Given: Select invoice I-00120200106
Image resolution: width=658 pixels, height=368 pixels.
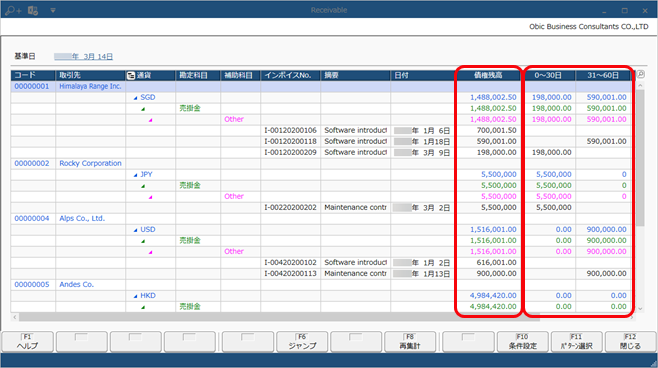Looking at the screenshot, I should tap(290, 130).
